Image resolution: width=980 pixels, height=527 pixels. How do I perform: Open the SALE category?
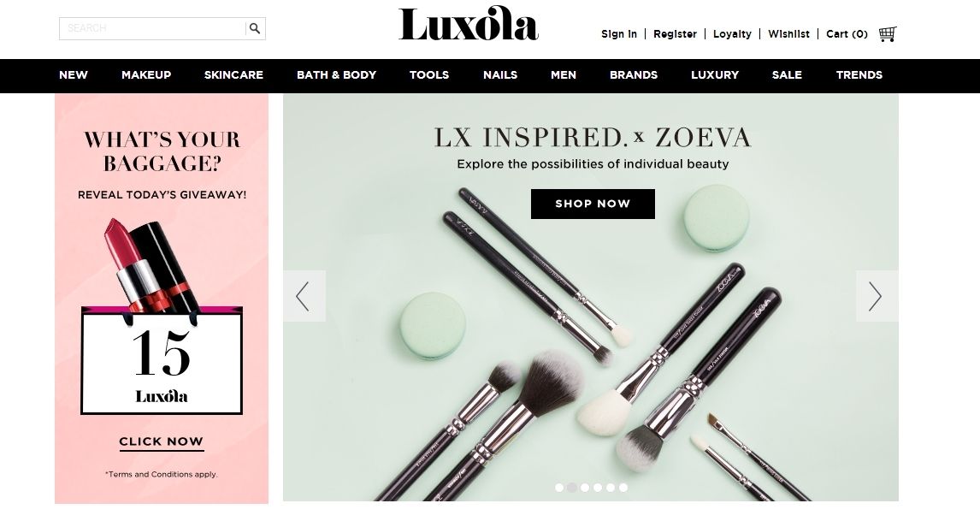(x=787, y=75)
